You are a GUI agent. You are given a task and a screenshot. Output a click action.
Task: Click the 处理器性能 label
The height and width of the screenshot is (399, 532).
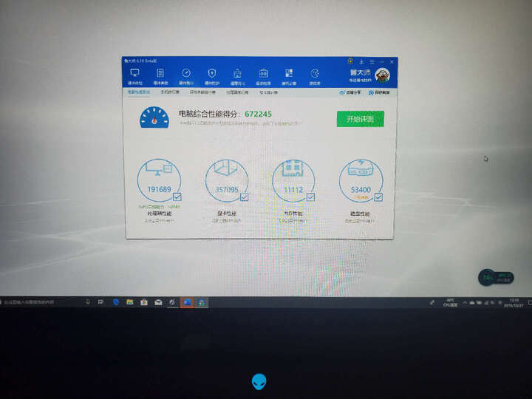point(160,214)
